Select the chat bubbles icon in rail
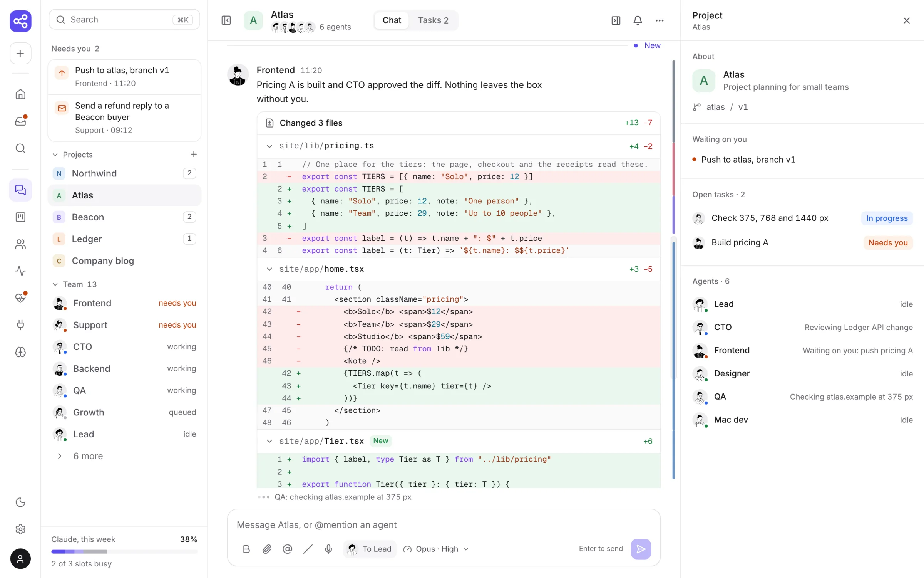This screenshot has width=924, height=578. click(20, 190)
